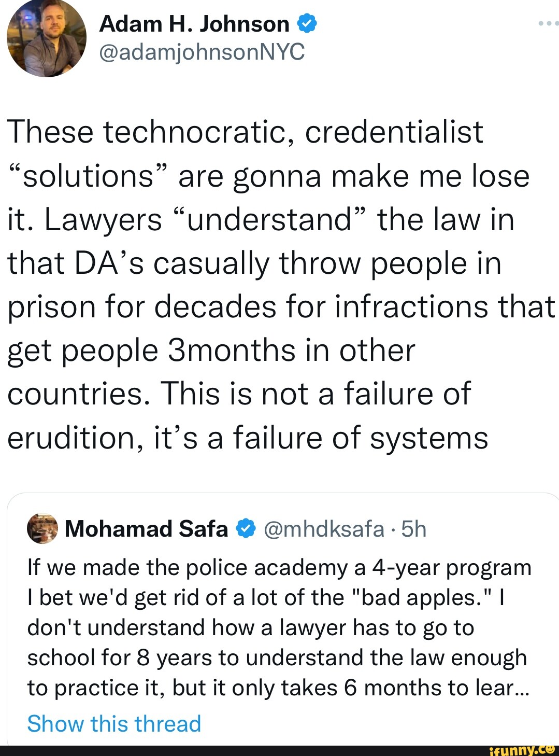Open the three-dot more options menu
The height and width of the screenshot is (756, 559).
[547, 23]
